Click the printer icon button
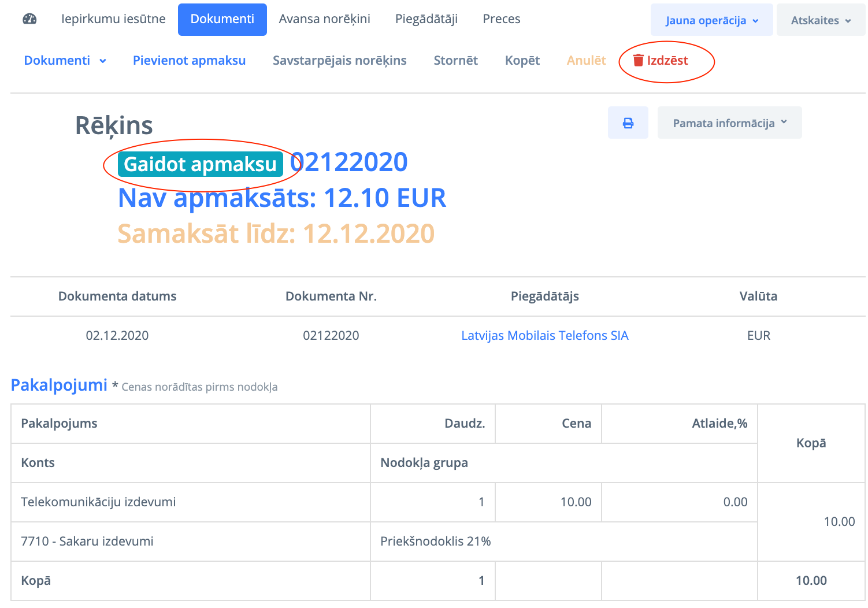The height and width of the screenshot is (608, 868). pyautogui.click(x=628, y=123)
